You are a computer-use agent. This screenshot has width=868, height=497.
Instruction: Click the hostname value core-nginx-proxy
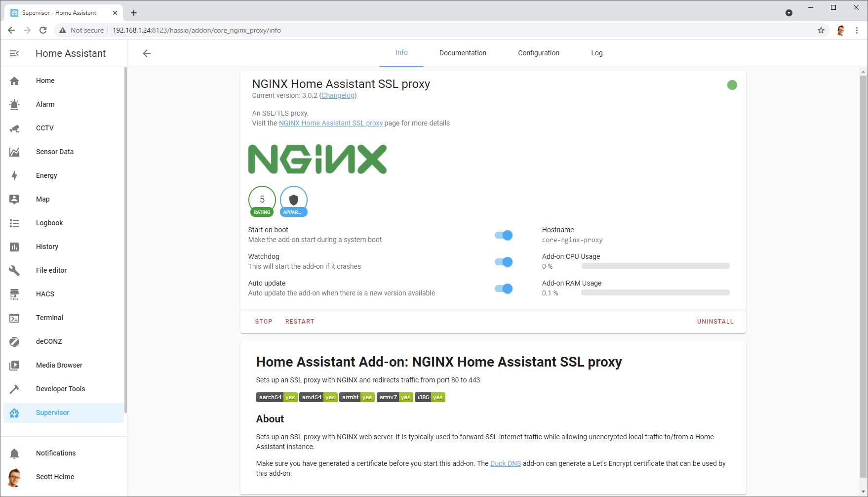[572, 240]
